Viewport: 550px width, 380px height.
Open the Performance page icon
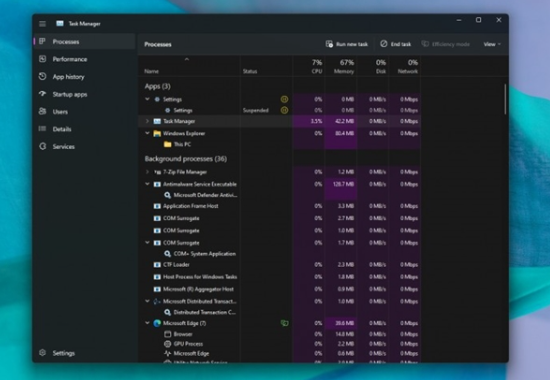coord(42,59)
